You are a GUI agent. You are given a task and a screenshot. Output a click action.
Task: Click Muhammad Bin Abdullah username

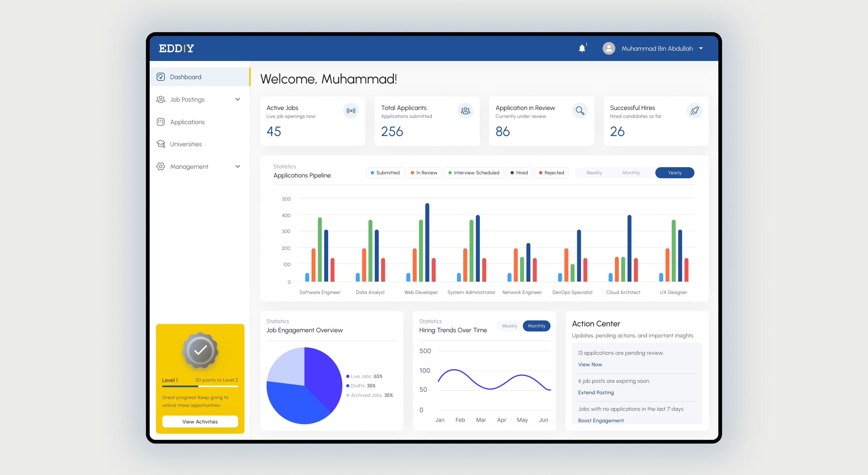(x=657, y=49)
